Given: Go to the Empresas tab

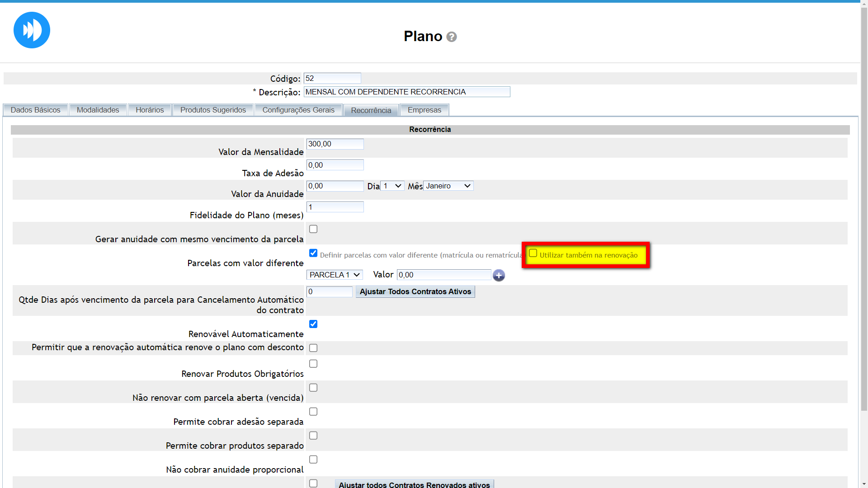Looking at the screenshot, I should (424, 110).
